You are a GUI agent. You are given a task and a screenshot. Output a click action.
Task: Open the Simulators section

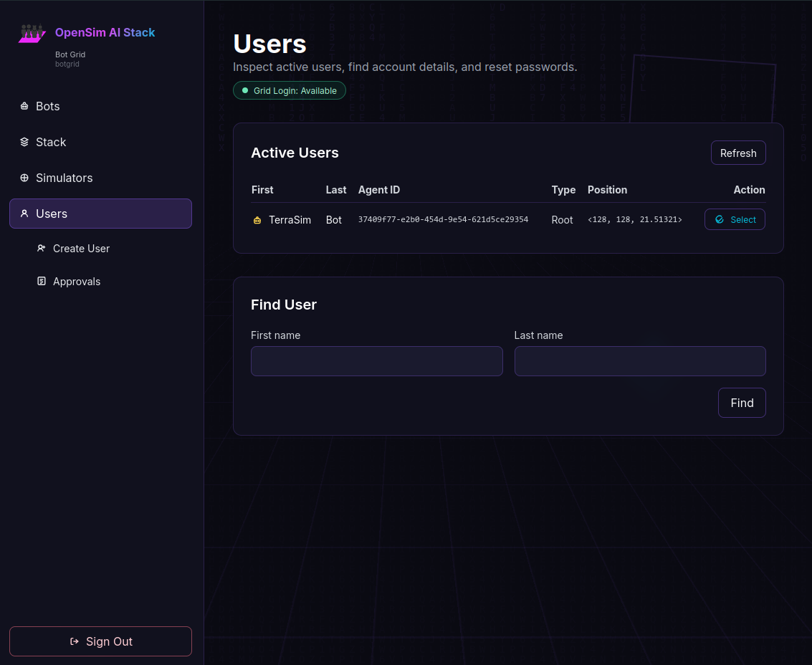(100, 178)
